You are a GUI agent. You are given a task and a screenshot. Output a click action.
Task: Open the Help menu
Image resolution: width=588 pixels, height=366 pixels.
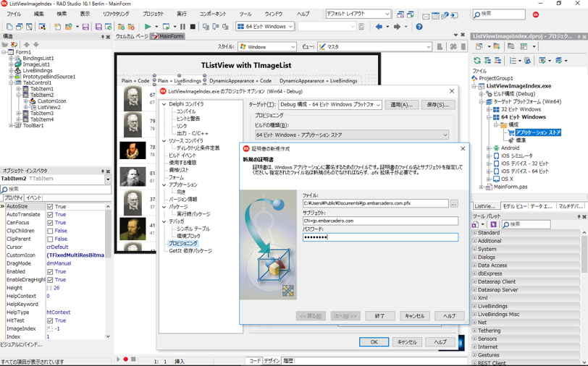pyautogui.click(x=303, y=14)
